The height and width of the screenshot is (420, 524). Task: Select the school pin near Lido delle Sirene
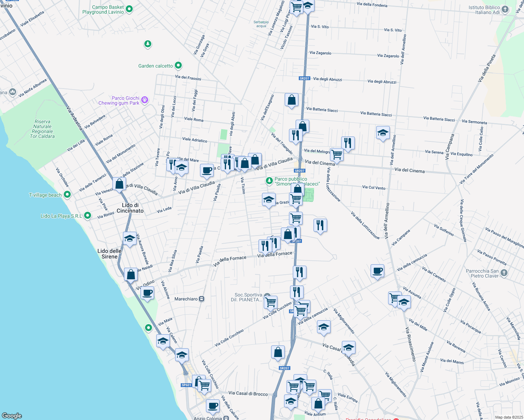pyautogui.click(x=130, y=239)
